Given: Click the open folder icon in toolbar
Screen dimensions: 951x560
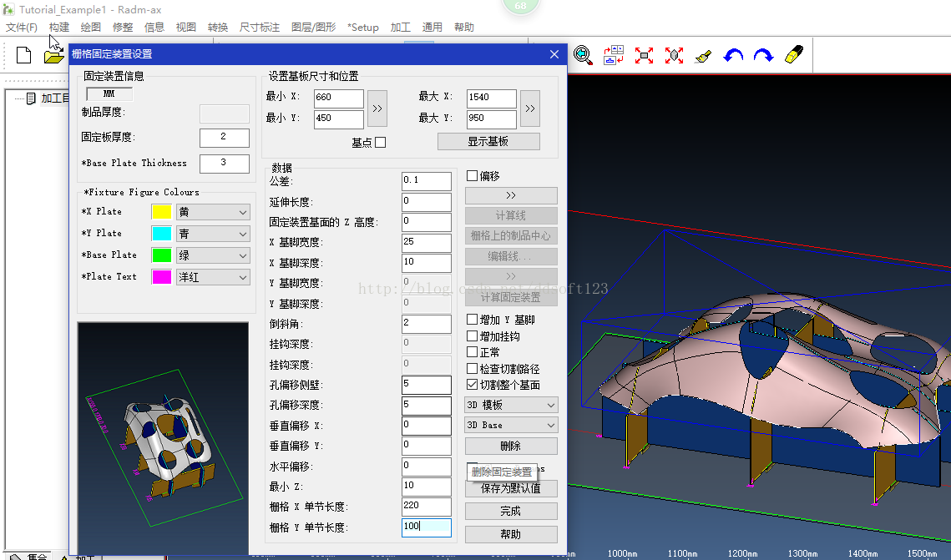Looking at the screenshot, I should [x=54, y=57].
